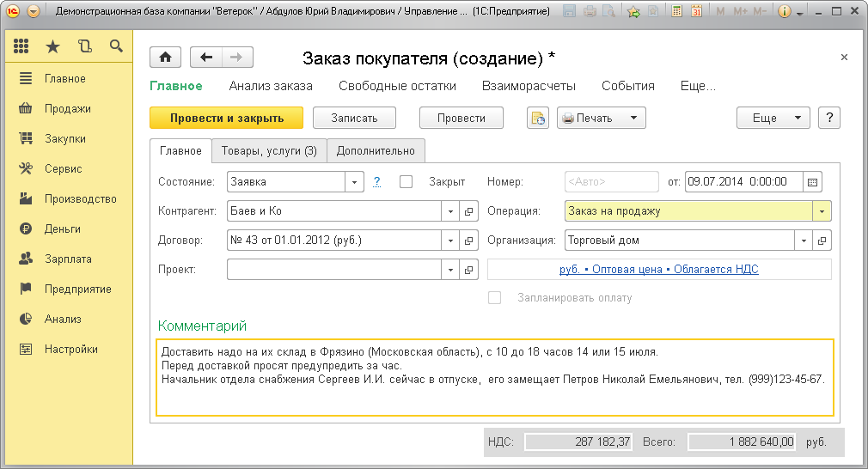Add to favorites using star-arrow icon
Screen dimensions: 868x469
633,11
